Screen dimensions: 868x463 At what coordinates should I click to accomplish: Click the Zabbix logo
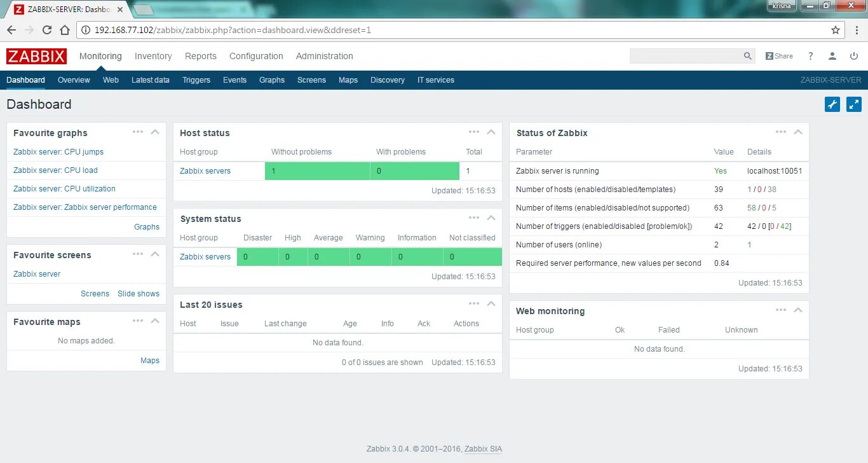[x=37, y=56]
